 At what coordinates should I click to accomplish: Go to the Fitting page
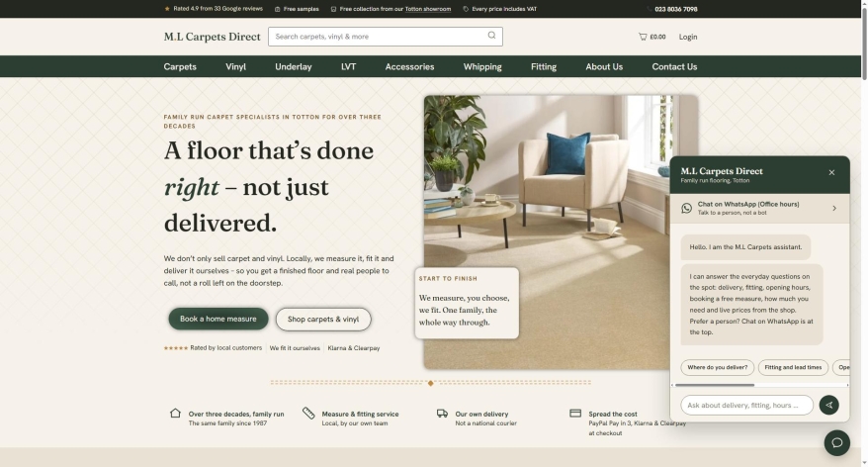tap(544, 66)
